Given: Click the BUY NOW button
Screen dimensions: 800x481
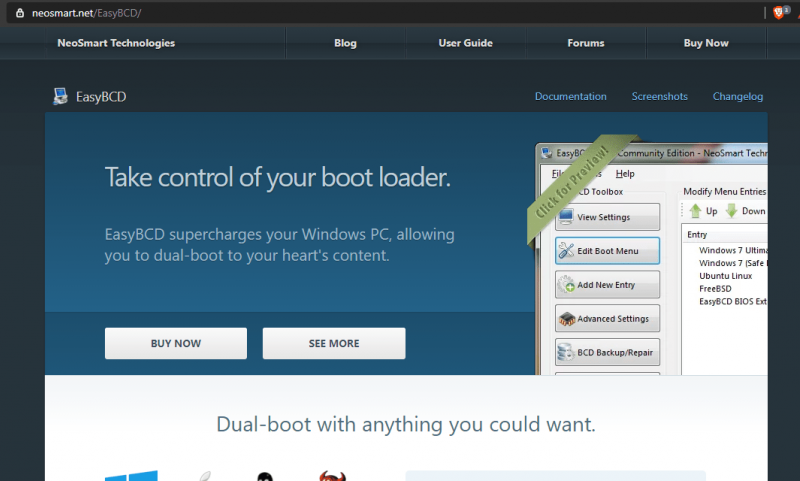Looking at the screenshot, I should 176,343.
